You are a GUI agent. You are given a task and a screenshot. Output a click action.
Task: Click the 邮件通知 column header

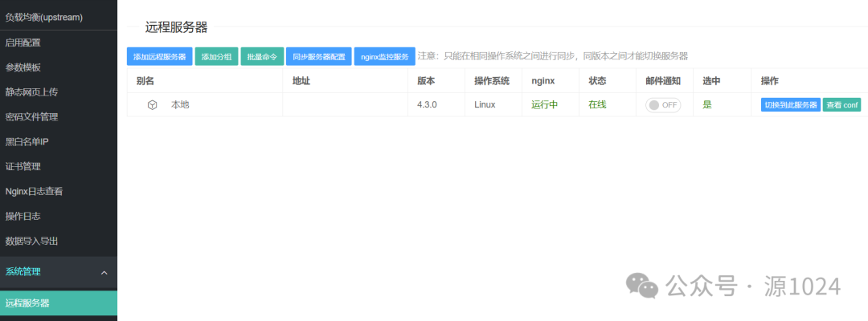coord(663,81)
